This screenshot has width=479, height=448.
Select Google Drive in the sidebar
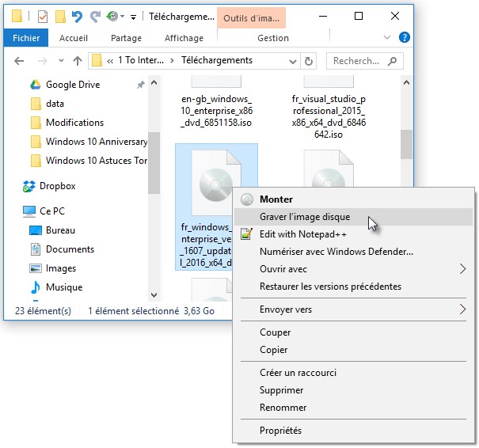pyautogui.click(x=72, y=85)
